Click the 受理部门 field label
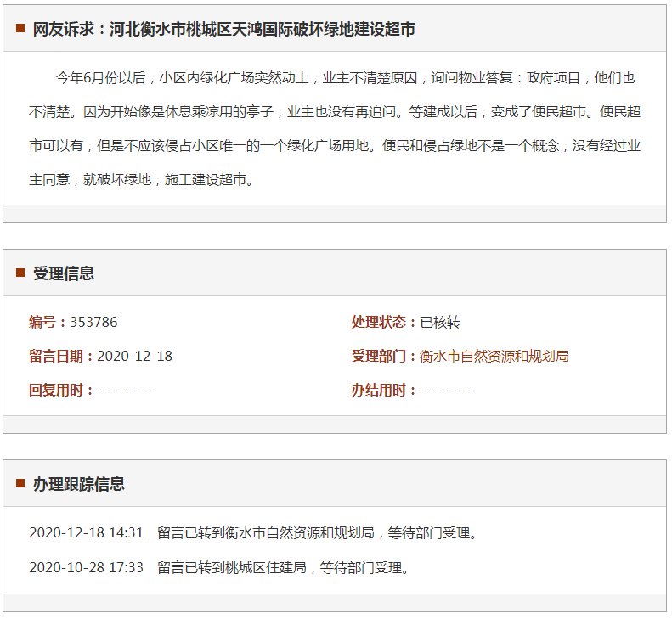The image size is (672, 619). 384,356
